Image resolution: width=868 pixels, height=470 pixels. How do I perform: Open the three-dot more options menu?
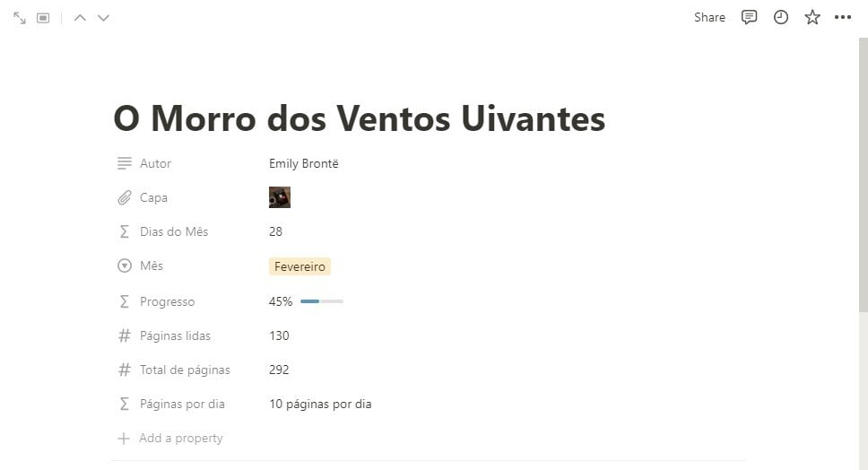(843, 17)
